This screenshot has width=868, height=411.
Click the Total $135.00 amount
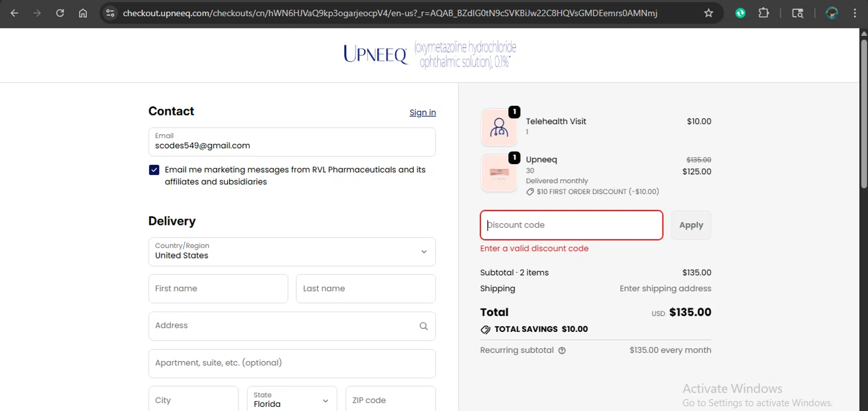click(x=690, y=312)
